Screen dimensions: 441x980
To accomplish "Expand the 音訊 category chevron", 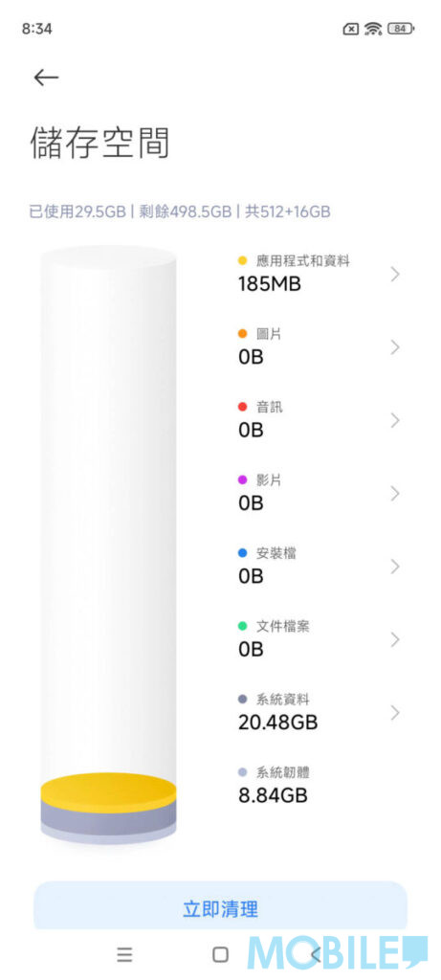I will (395, 421).
